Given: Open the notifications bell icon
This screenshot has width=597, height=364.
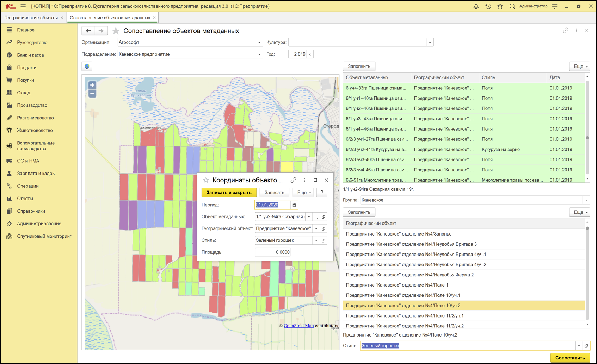Looking at the screenshot, I should coord(476,6).
